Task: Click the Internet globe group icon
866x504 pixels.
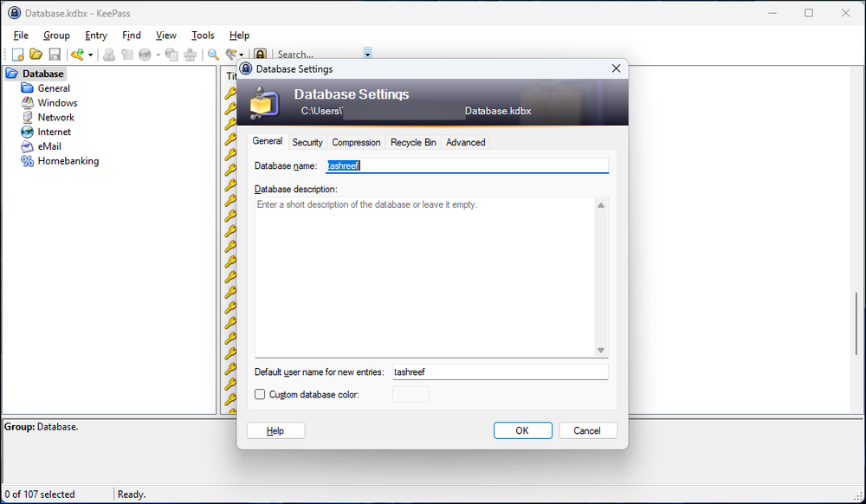Action: pyautogui.click(x=27, y=132)
